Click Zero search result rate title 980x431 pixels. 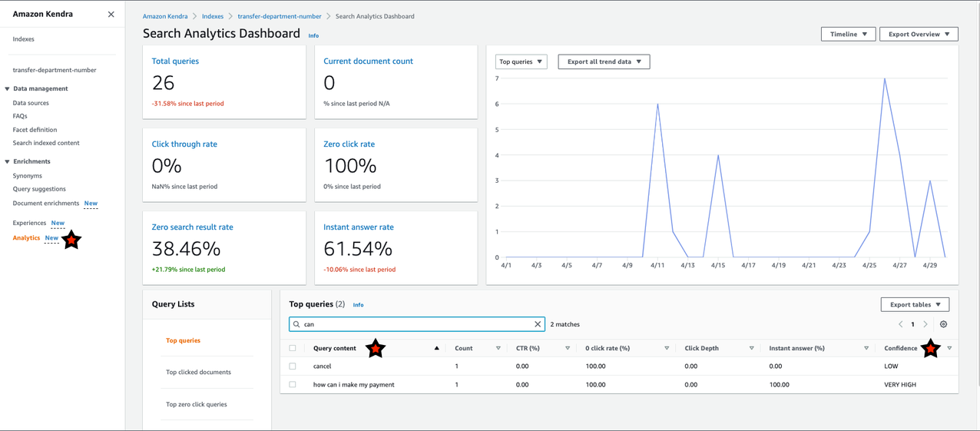(x=193, y=227)
